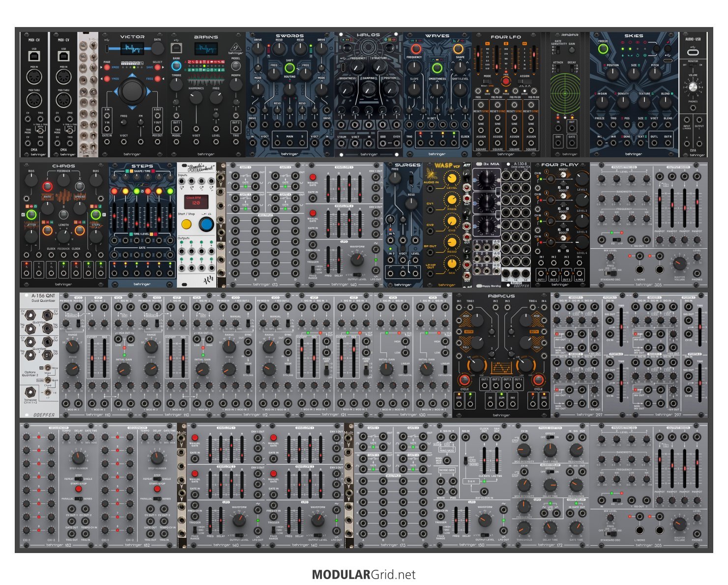Click the USB port on the leftmost MIDI-CV module
Screen dimensions: 728x585
[x=34, y=57]
